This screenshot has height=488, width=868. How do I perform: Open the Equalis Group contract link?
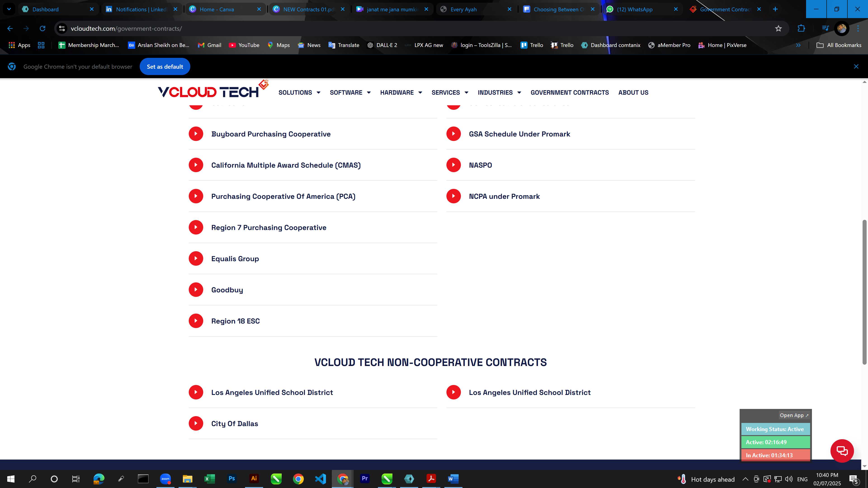pos(235,259)
